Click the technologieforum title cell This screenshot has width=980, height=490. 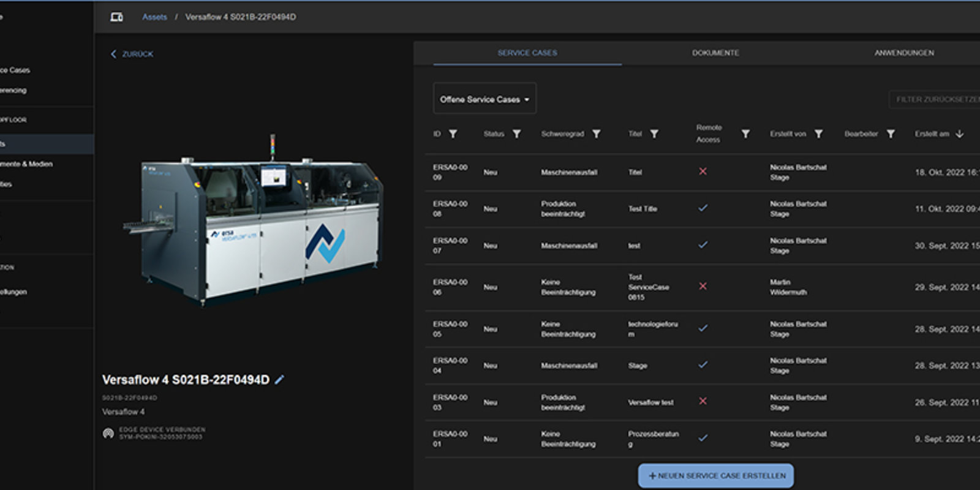point(653,329)
